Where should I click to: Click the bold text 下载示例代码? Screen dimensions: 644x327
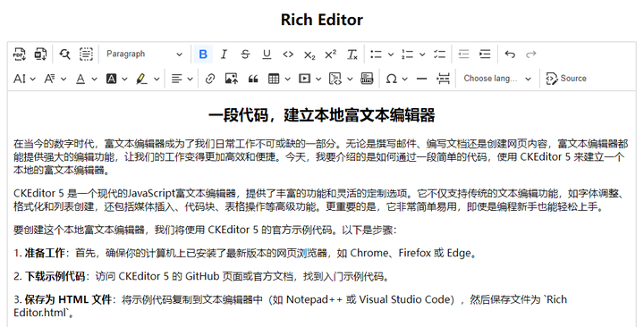coord(55,277)
